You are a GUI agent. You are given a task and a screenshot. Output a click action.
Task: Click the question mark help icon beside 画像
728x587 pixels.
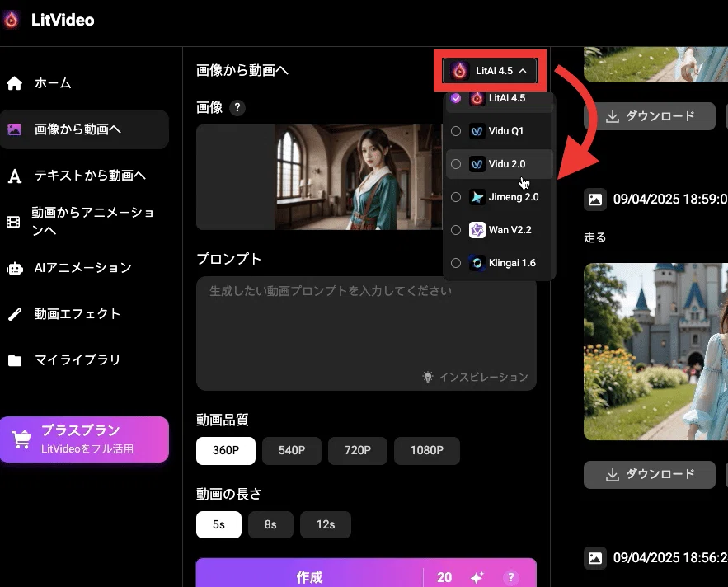coord(237,108)
